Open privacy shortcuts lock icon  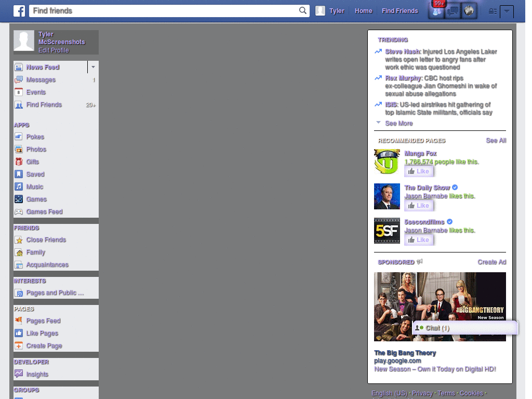pyautogui.click(x=493, y=11)
